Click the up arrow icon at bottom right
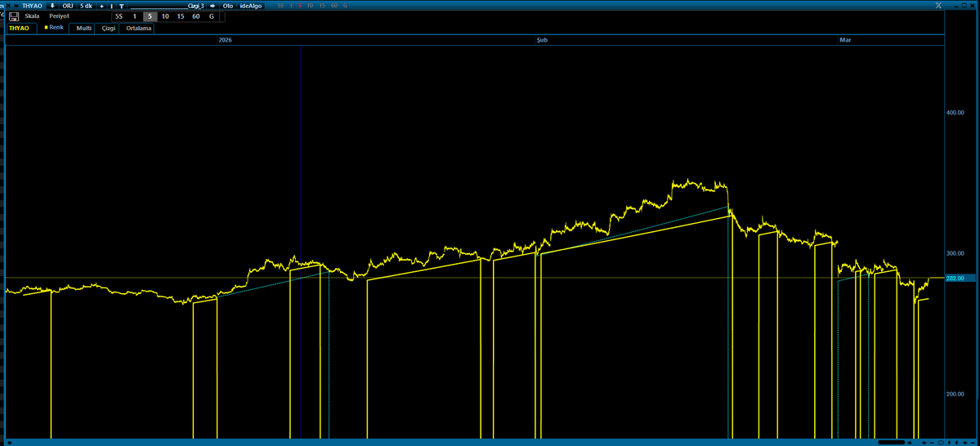Screen dimensions: 980x446 click(950, 442)
